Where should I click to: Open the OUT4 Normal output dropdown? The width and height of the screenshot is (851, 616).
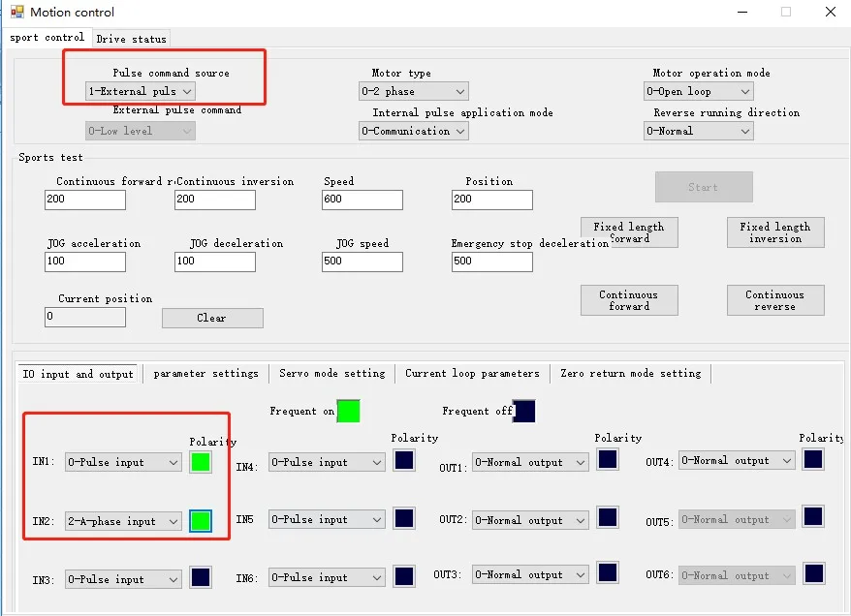(737, 460)
